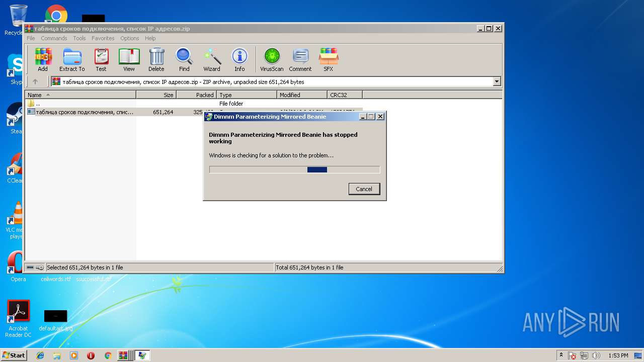Click the Test archive icon
Screen dimensions: 644x362
[x=101, y=60]
